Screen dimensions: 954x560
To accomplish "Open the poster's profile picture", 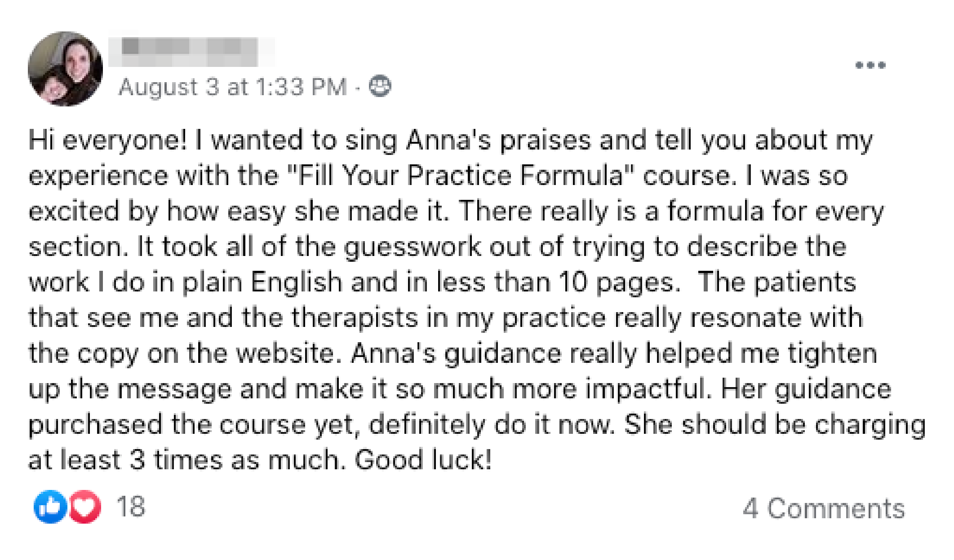I will pyautogui.click(x=65, y=69).
